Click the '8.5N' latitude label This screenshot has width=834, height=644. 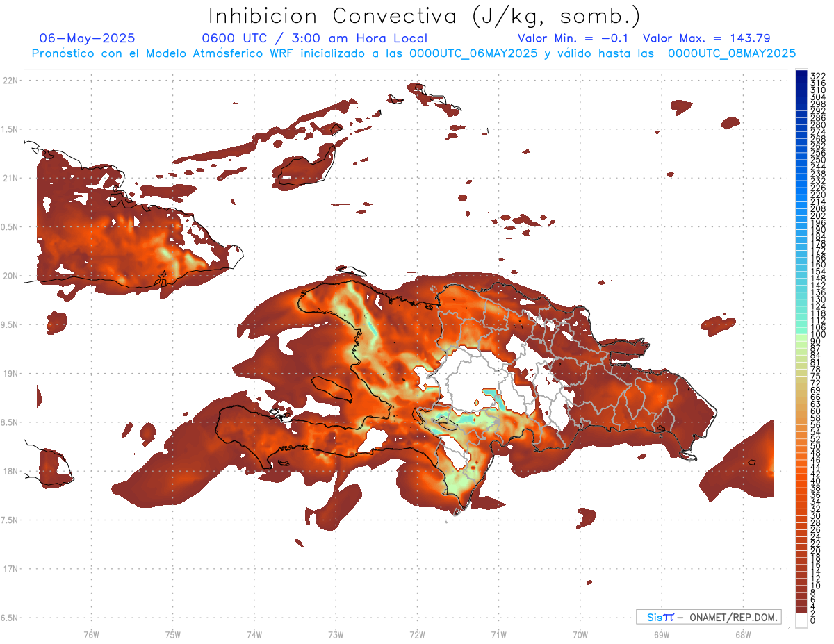(10, 422)
